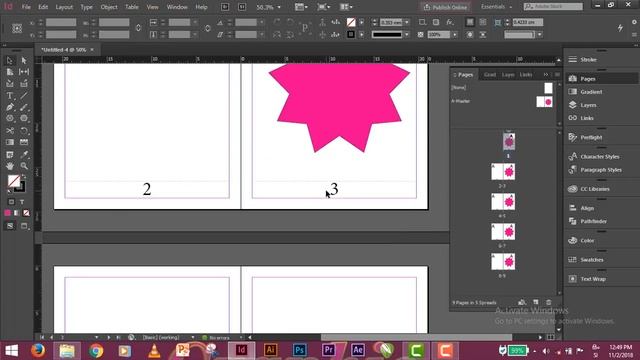Select the Free Transform rotate tool
Screen dimensions: 640x360
pyautogui.click(x=24, y=131)
